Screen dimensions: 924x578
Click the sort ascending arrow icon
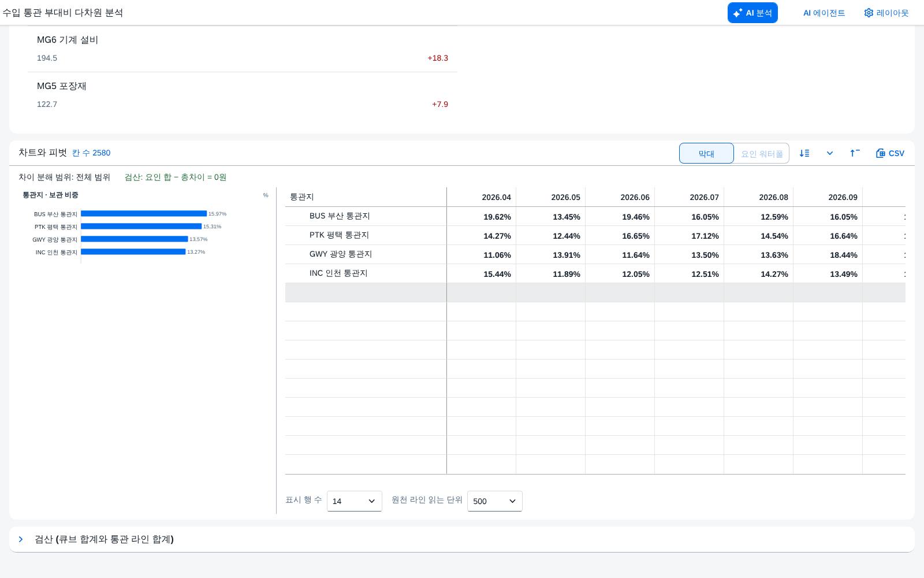tap(855, 153)
